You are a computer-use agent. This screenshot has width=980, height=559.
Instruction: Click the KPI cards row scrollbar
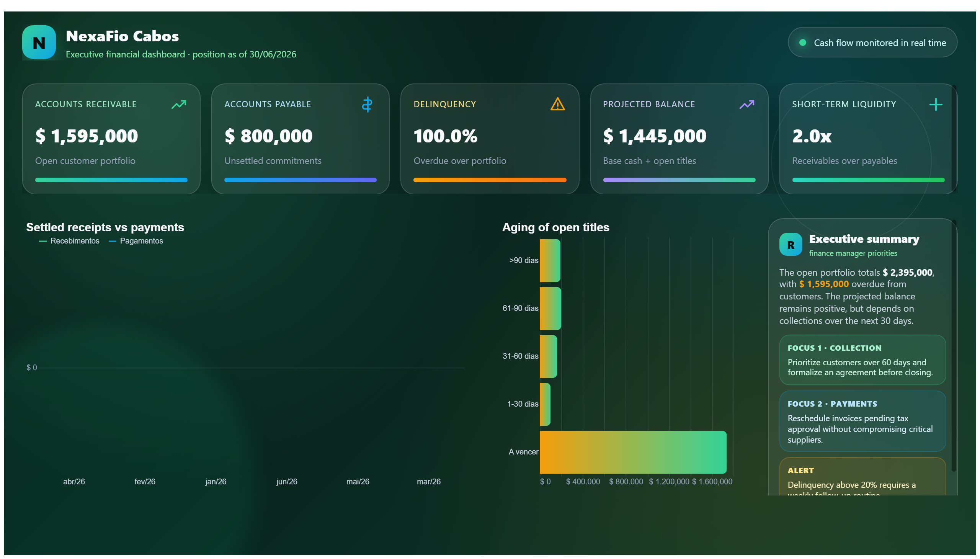954,139
